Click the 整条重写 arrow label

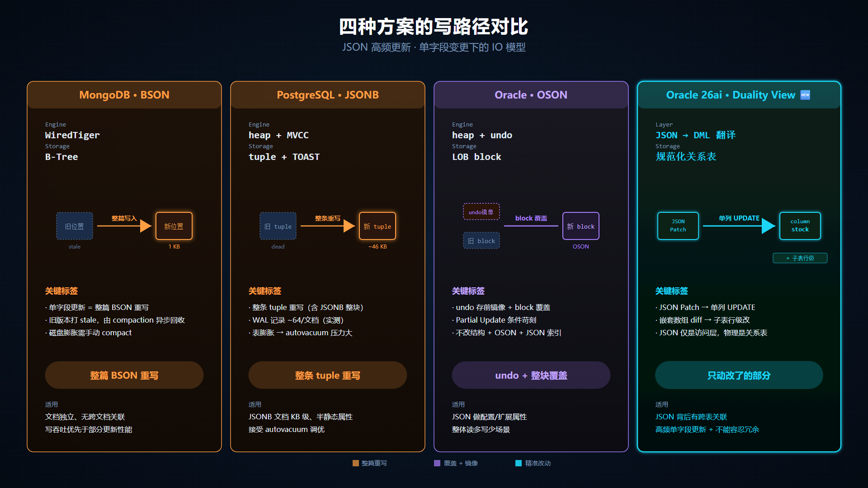click(x=327, y=218)
